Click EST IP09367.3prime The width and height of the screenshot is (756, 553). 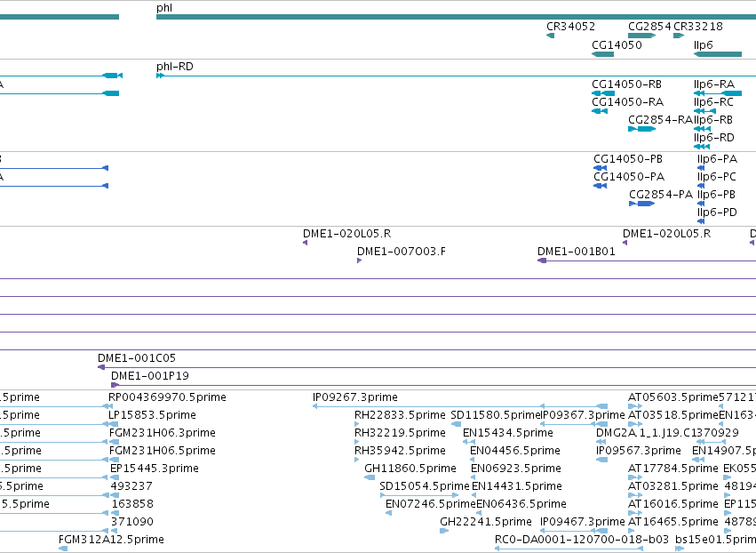583,415
